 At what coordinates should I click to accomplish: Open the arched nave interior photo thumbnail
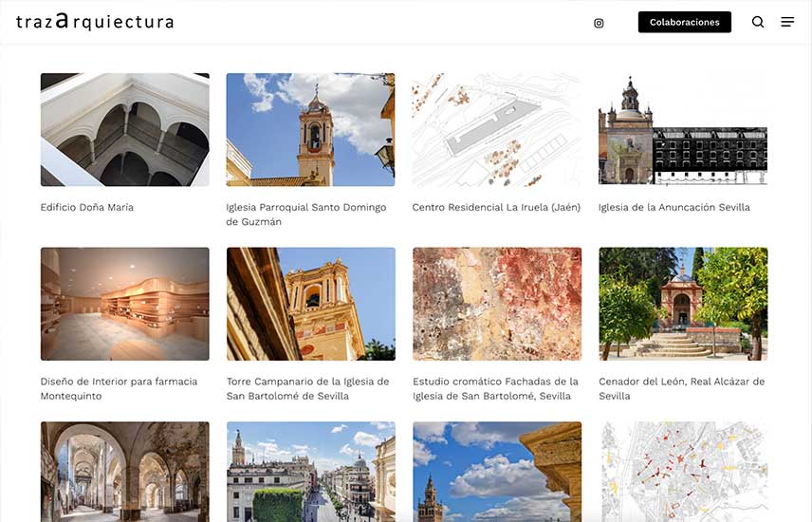(x=125, y=472)
